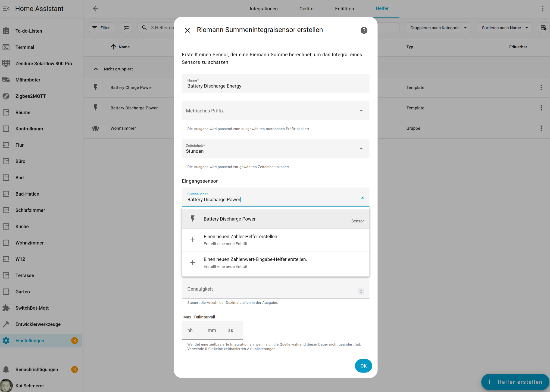Collapse the Eingangssensor search dropdown
Viewport: 550px width, 392px height.
362,198
